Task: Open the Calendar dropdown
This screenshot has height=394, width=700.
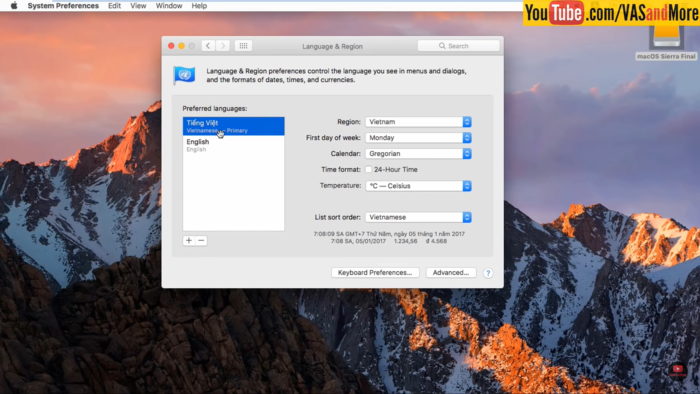Action: (x=418, y=153)
